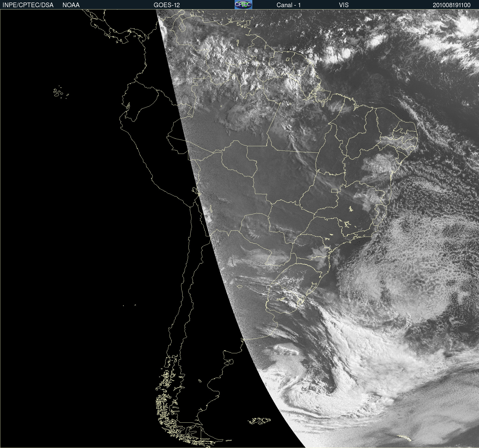Select the INPE/CPTEC/DSA header text
The width and height of the screenshot is (479, 448).
click(x=28, y=5)
